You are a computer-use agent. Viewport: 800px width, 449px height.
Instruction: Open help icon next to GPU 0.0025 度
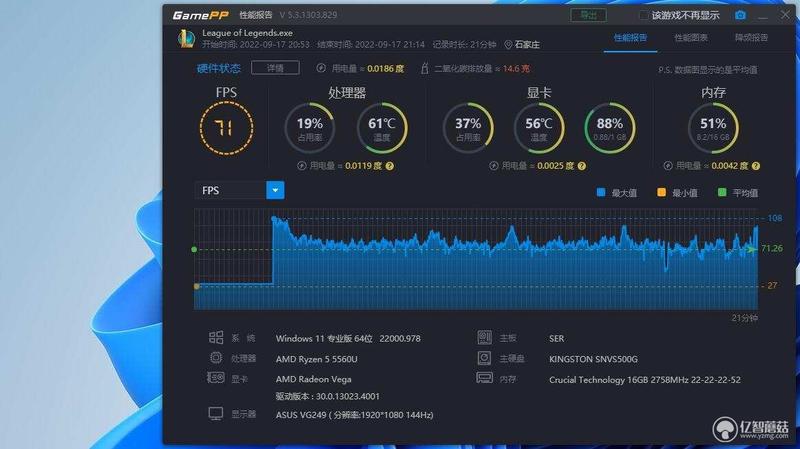click(x=582, y=166)
